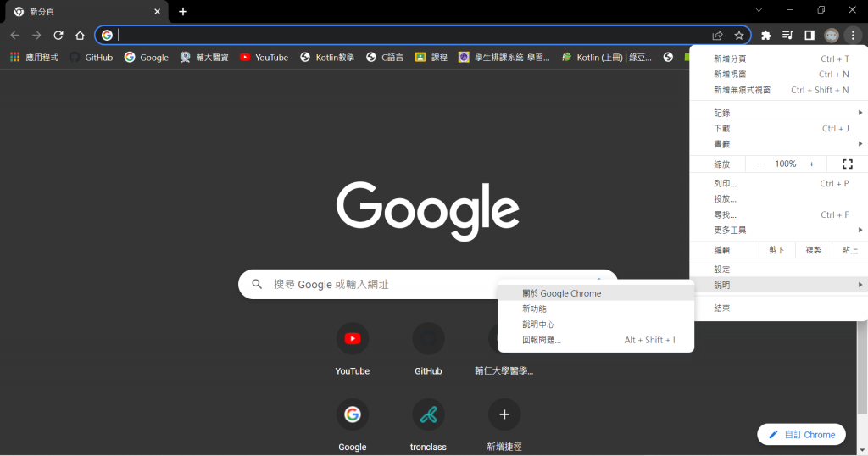The image size is (868, 456).
Task: Close the three-dot Chrome menu button
Action: tap(853, 36)
